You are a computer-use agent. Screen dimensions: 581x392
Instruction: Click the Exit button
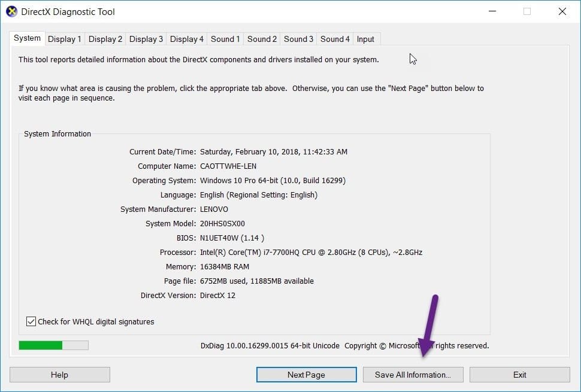tap(520, 375)
